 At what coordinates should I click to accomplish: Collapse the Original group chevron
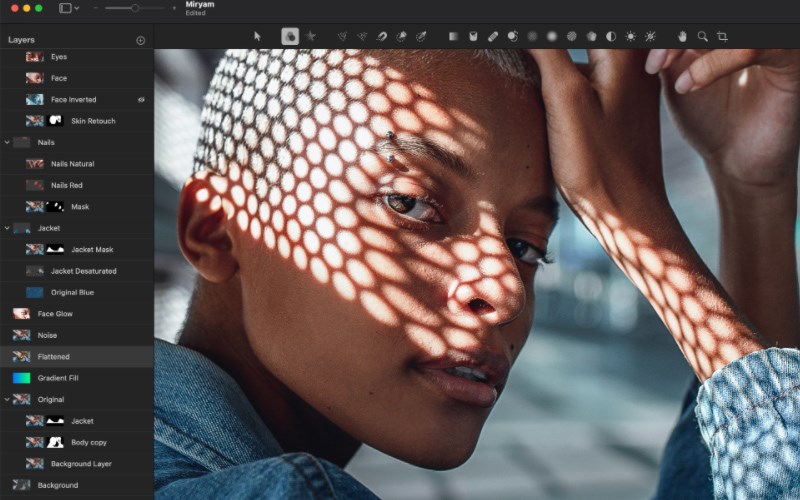point(7,399)
